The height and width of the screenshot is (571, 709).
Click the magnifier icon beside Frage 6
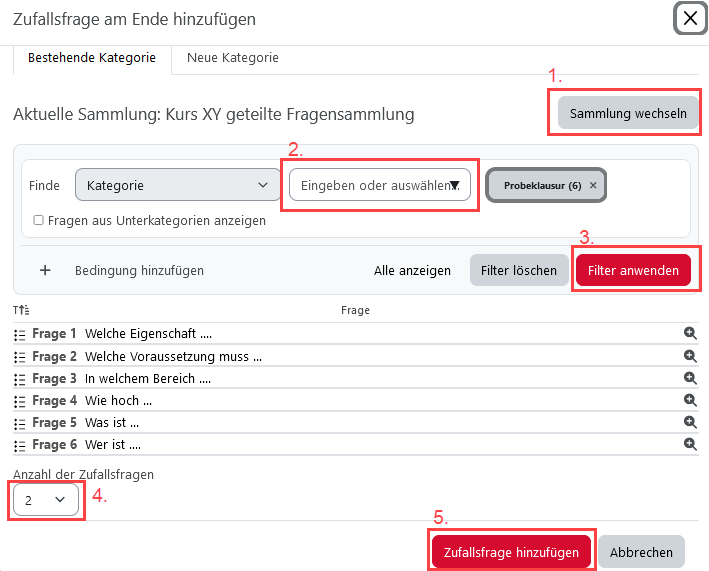[690, 444]
